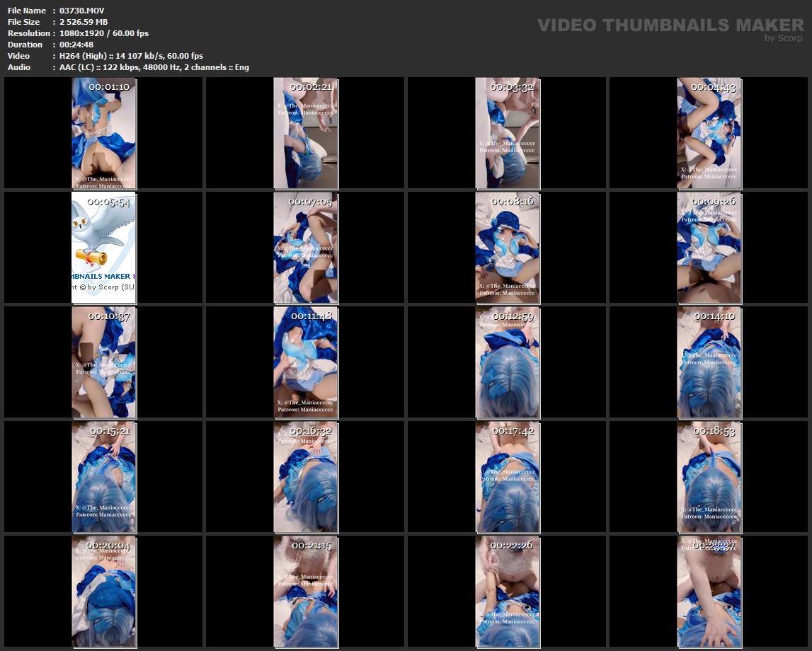
Task: Click the duration value 00:24:48
Action: coord(76,45)
